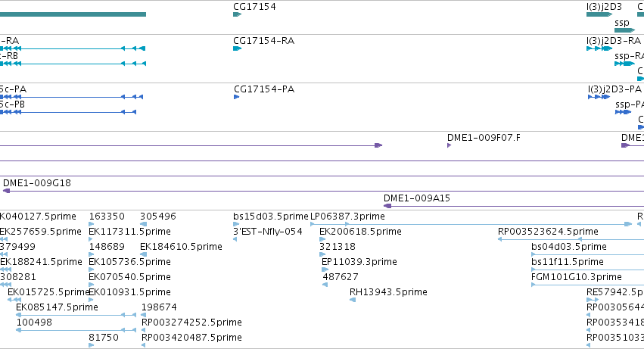Open the l(3)j2D3-RA transcript label

tap(614, 41)
